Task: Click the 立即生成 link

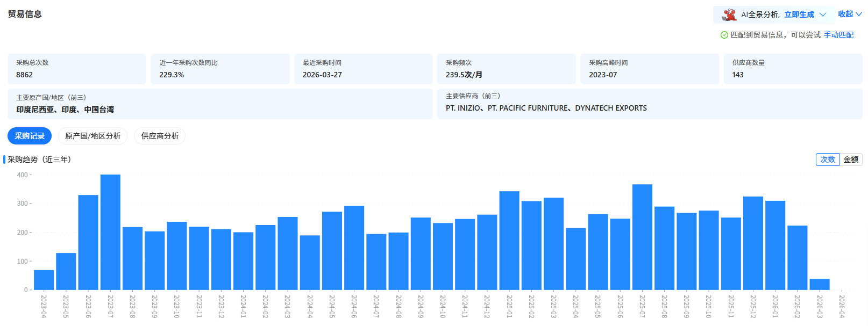Action: point(799,15)
